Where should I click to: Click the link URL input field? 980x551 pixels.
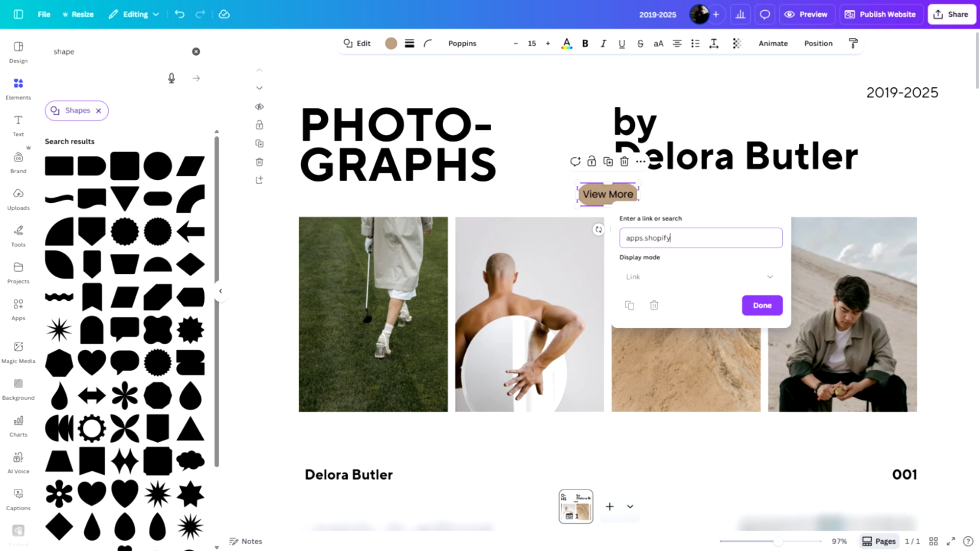click(700, 238)
